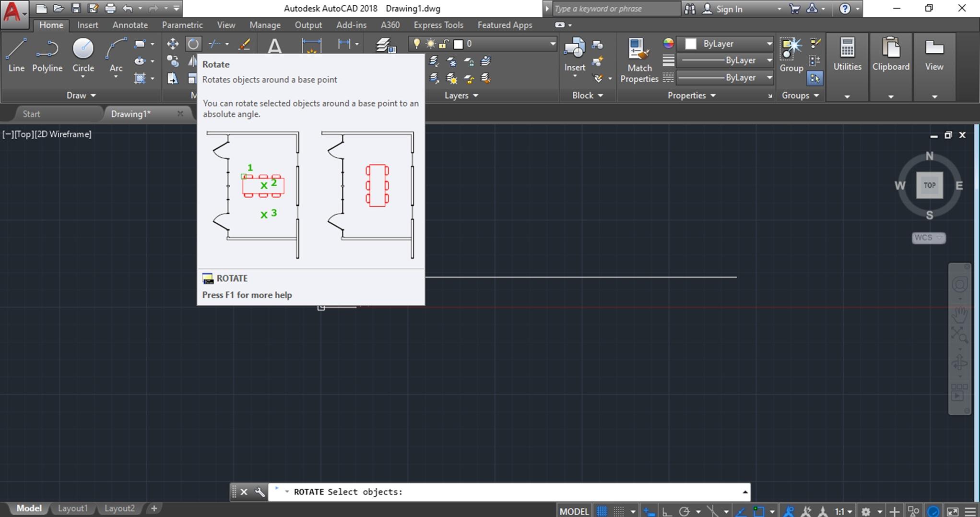This screenshot has width=980, height=517.
Task: Open the WCS coordinate system dropdown
Action: (x=929, y=238)
